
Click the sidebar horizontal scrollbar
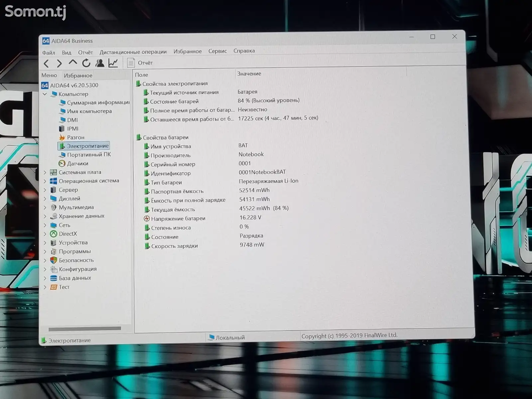pyautogui.click(x=85, y=329)
